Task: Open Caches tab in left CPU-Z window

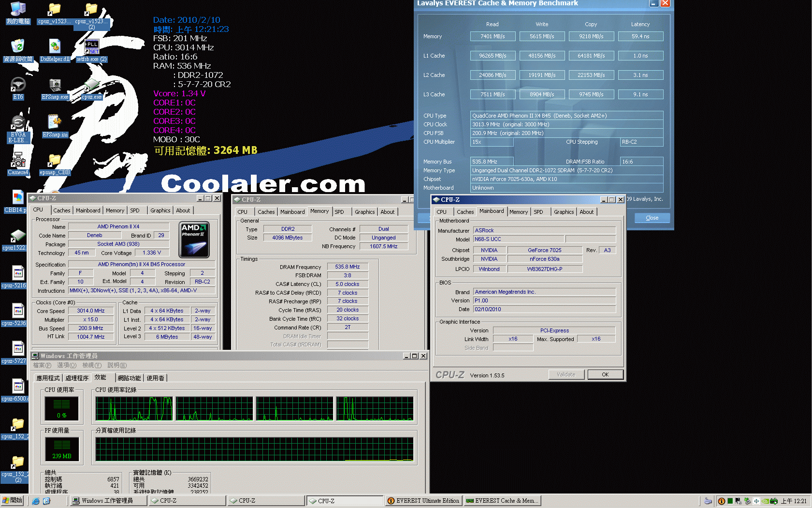Action: [62, 210]
